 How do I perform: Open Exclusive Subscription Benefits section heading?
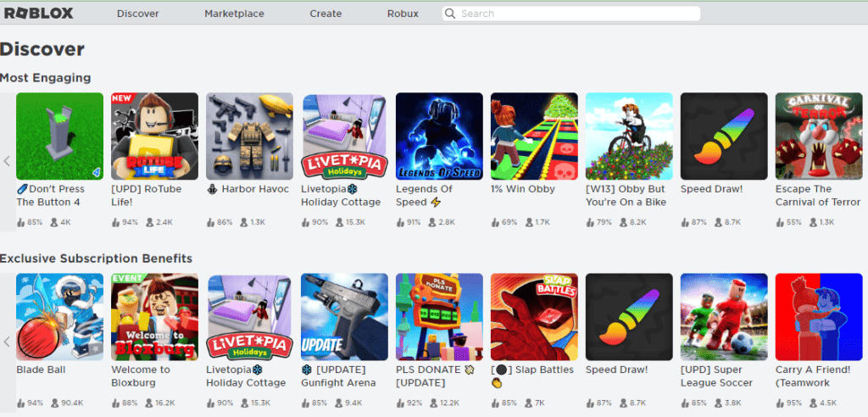pyautogui.click(x=97, y=258)
